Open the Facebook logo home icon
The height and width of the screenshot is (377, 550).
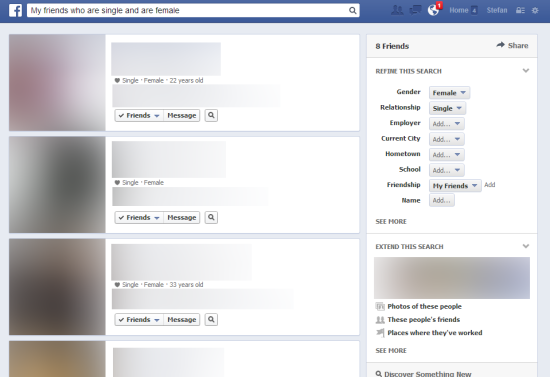pos(15,11)
